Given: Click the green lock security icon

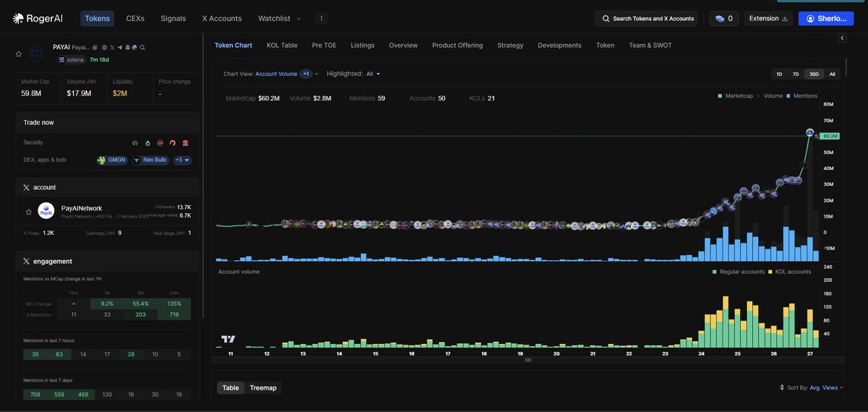Looking at the screenshot, I should coord(148,143).
